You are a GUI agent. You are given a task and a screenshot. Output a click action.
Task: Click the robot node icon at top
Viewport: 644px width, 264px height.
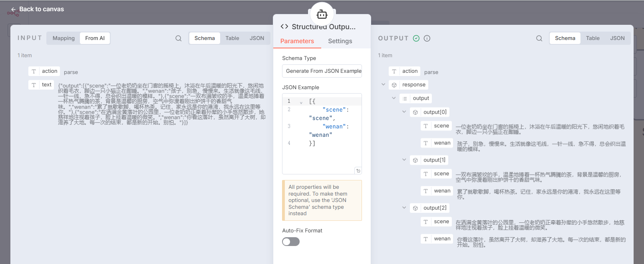(x=322, y=15)
